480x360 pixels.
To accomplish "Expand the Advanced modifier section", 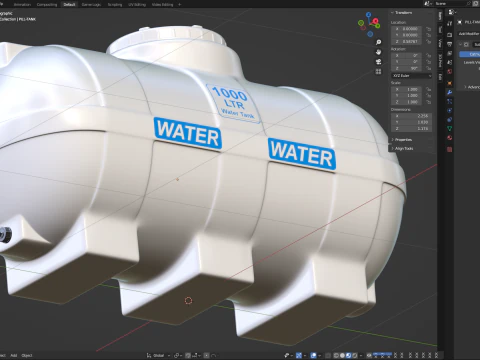I will coord(472,87).
